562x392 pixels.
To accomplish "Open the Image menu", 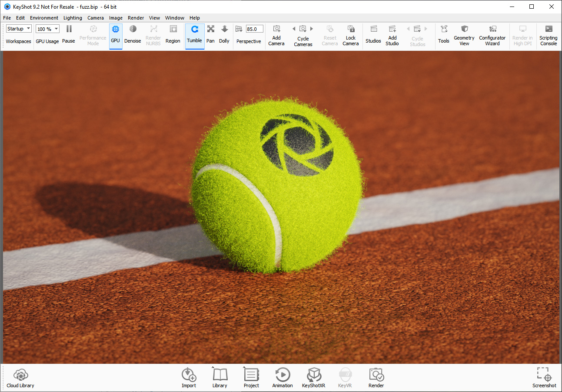I will (x=116, y=18).
